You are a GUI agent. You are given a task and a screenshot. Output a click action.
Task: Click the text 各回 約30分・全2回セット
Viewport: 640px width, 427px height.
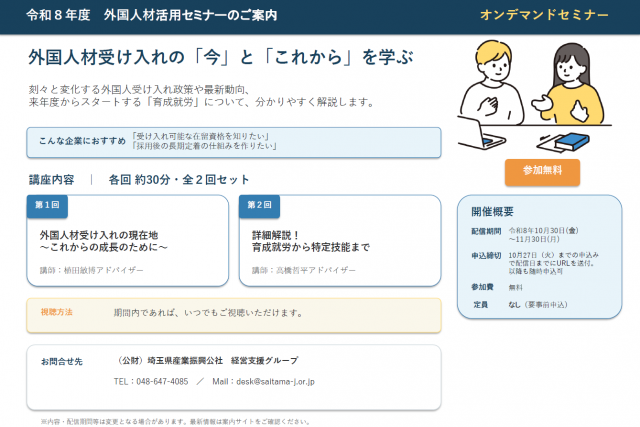[x=179, y=180]
